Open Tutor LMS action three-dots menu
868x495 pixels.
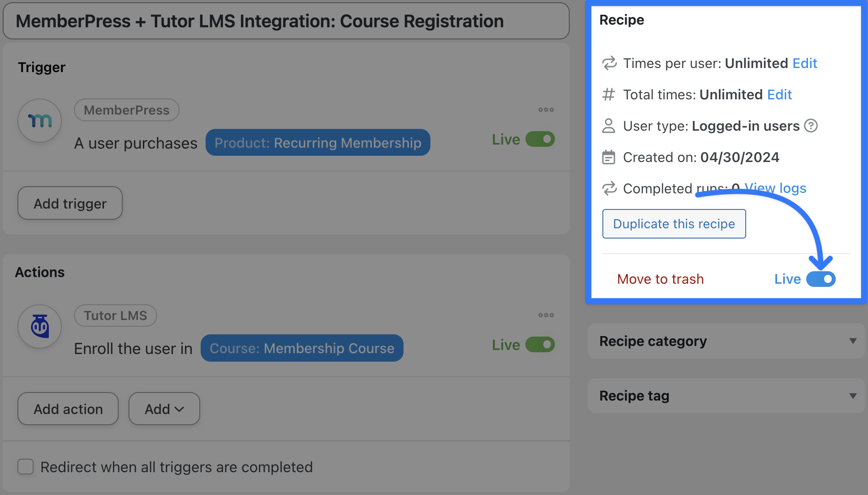[x=546, y=315]
